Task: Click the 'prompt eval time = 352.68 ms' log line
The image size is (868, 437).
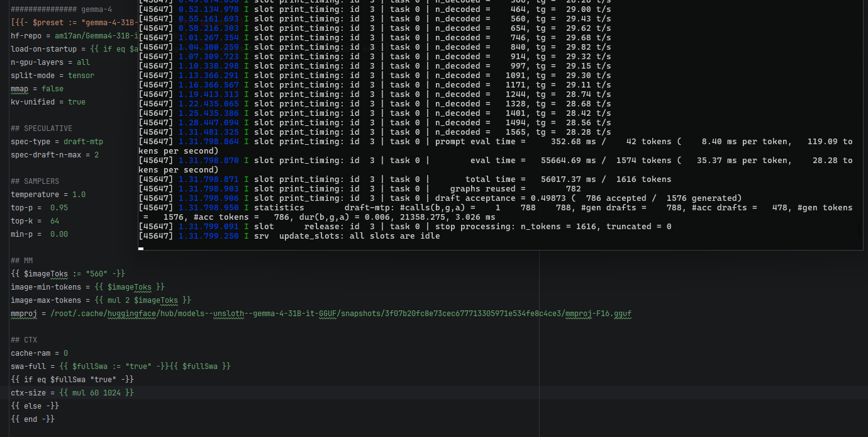Action: [496, 146]
